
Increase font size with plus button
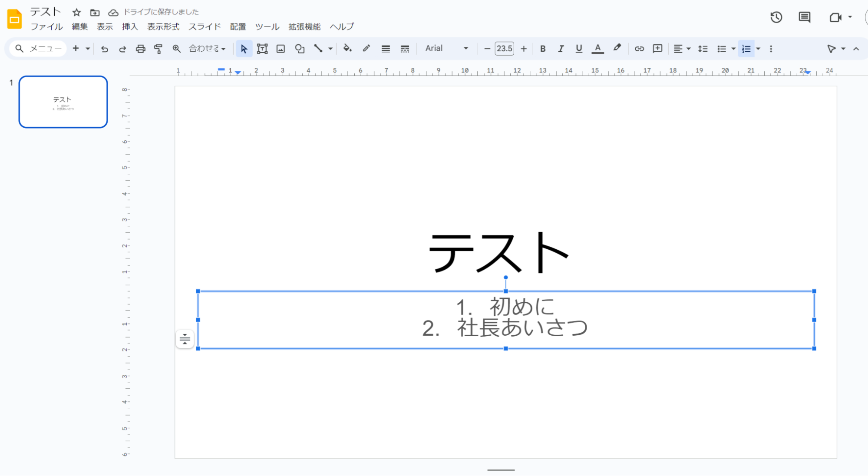[524, 49]
